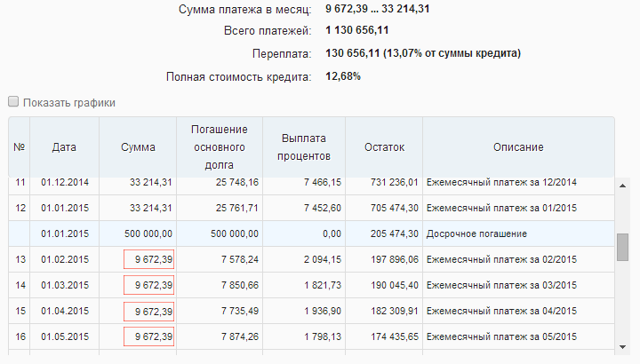
Task: Click the overpayment value 130 656,11 (13,07%)
Action: [x=423, y=53]
